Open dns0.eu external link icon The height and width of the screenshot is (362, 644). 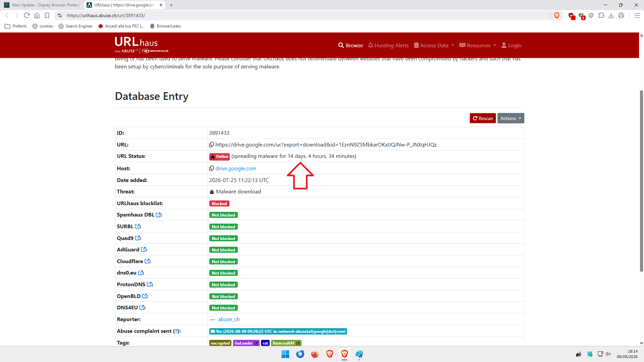pos(141,273)
